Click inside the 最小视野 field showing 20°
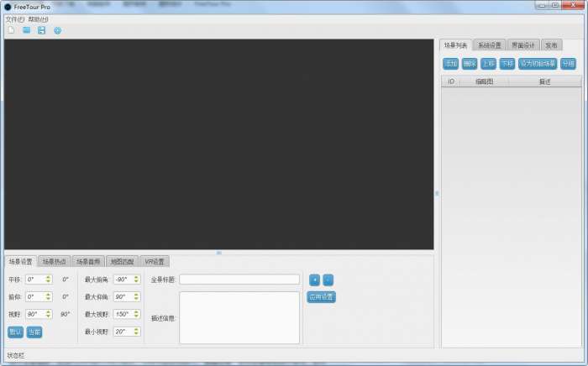Screen dimensions: 588x366 [123, 332]
